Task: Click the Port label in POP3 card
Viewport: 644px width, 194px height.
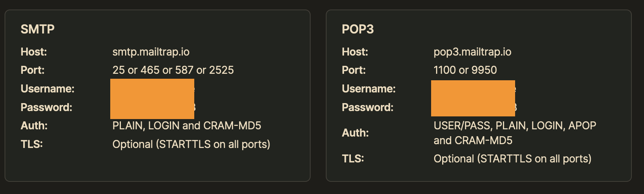Action: (354, 70)
